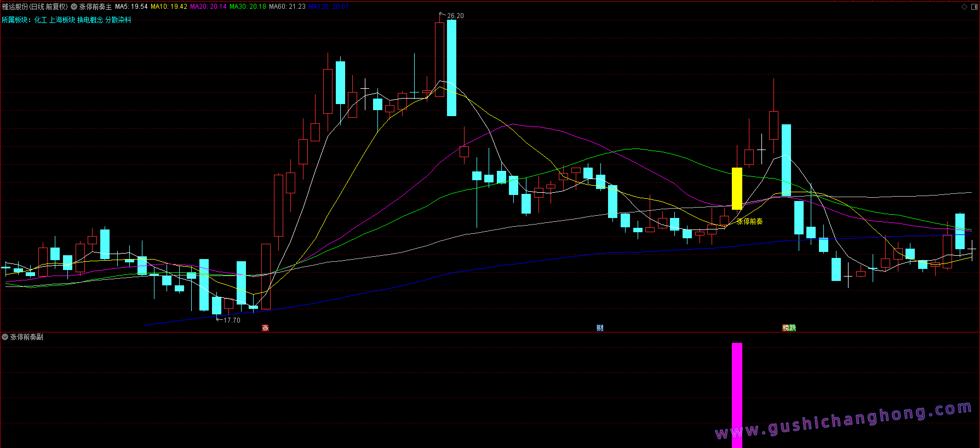
Task: Toggle the side panel icon at top right
Action: [x=973, y=7]
